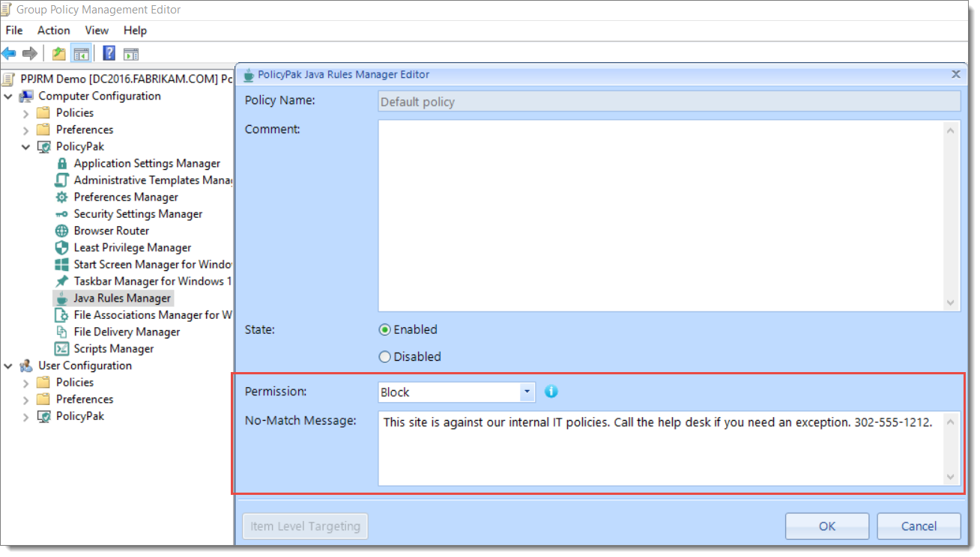The image size is (980, 557).
Task: Select Security Settings Manager in the tree
Action: point(138,214)
